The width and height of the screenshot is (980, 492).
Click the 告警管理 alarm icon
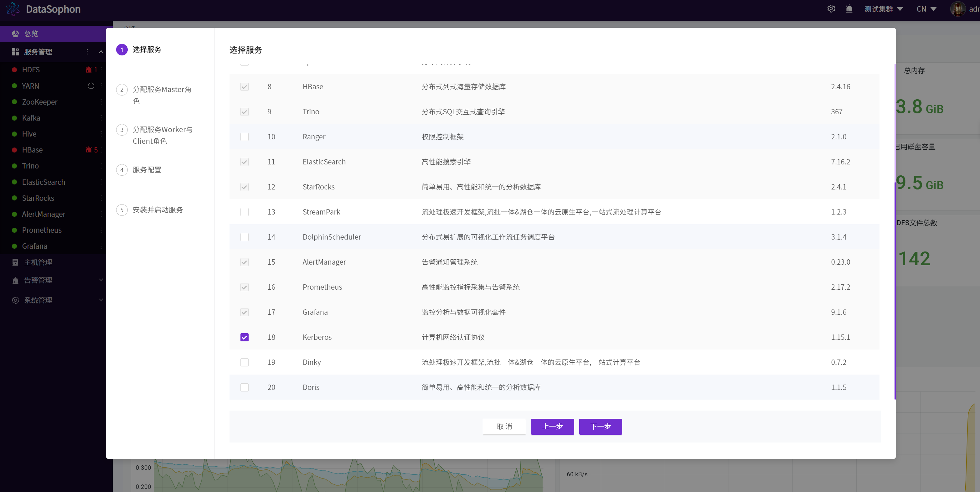pos(15,280)
